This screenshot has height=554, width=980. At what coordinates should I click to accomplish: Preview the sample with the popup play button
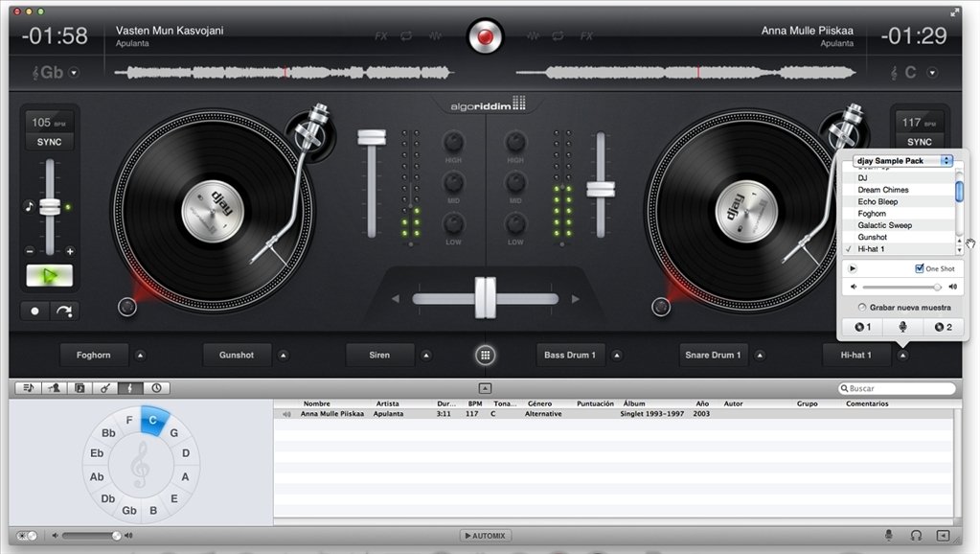tap(852, 269)
